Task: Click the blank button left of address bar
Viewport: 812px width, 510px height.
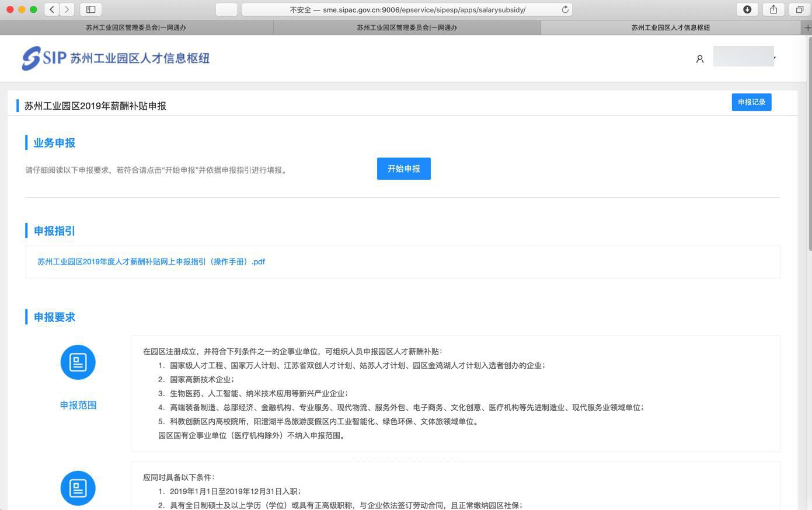Action: pyautogui.click(x=226, y=9)
